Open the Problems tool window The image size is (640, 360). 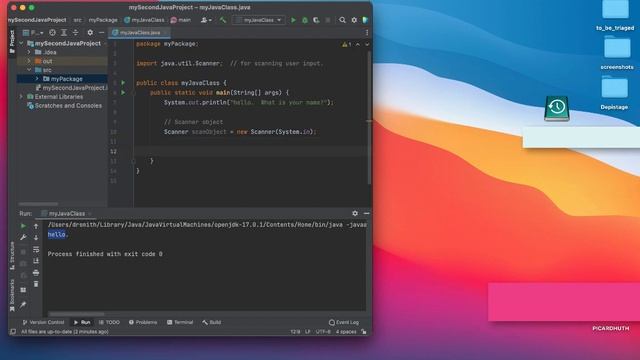pyautogui.click(x=143, y=322)
